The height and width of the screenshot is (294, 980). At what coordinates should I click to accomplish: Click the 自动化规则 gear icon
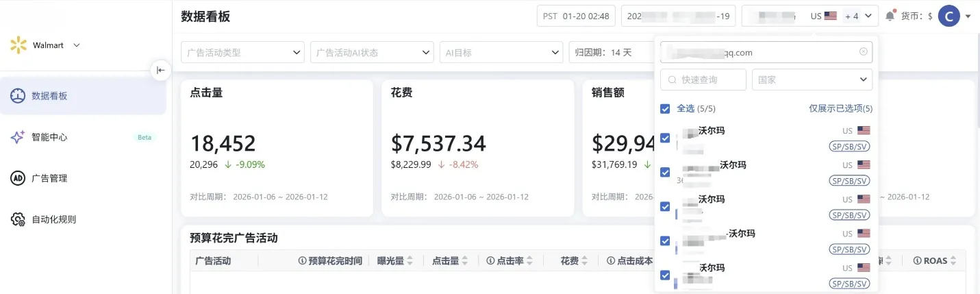(18, 219)
